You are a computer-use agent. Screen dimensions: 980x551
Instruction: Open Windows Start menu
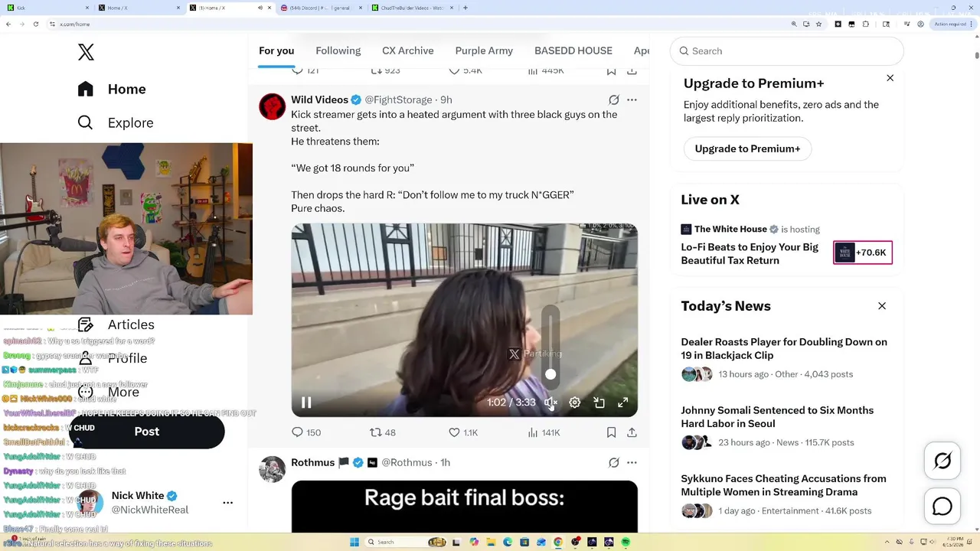(354, 542)
